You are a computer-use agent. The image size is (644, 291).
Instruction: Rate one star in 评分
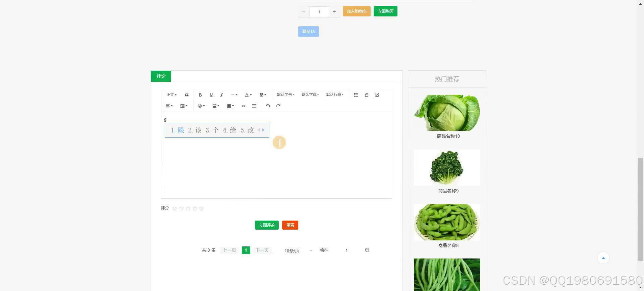tap(174, 209)
